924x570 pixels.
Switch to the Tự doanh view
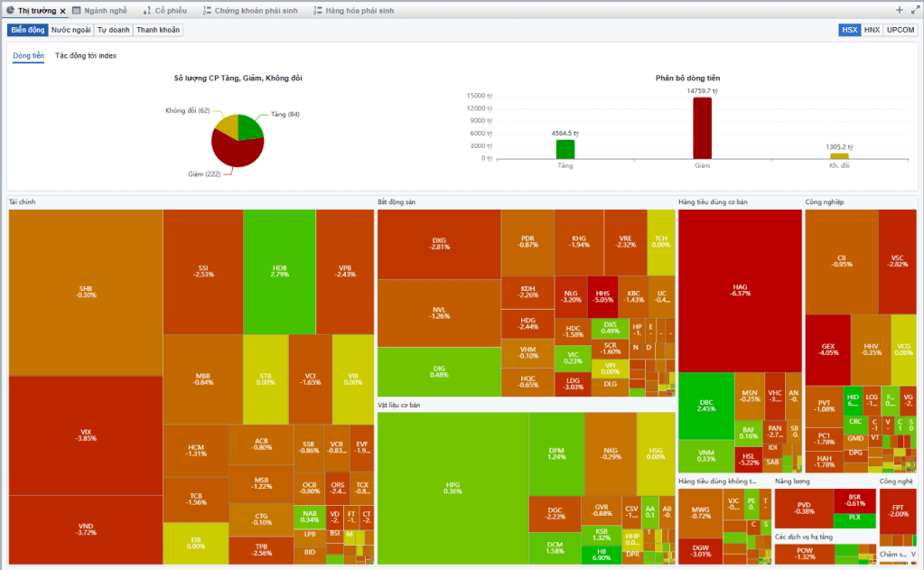tap(113, 30)
